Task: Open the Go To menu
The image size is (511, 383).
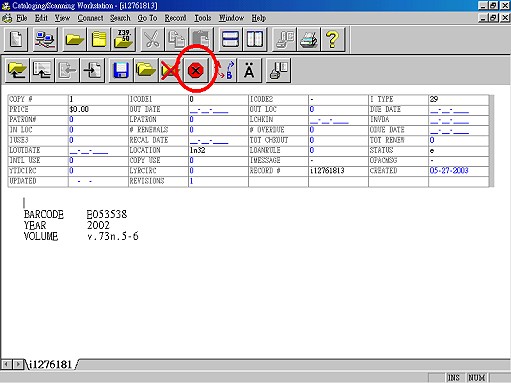Action: tap(147, 18)
